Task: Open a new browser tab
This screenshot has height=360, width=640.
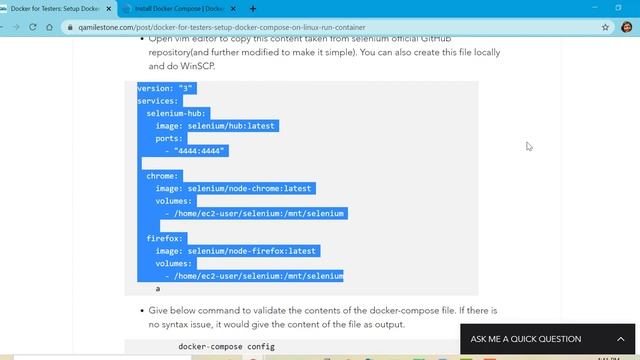Action: point(253,9)
